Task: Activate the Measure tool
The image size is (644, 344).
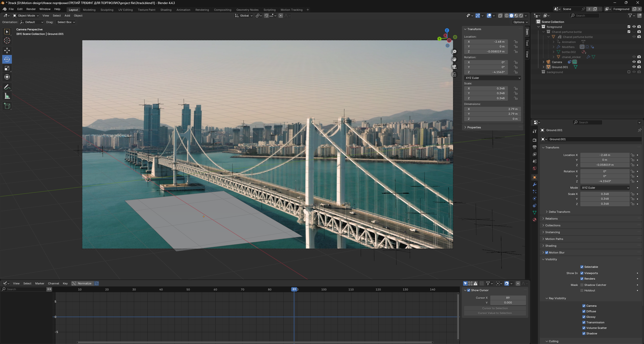Action: pos(7,96)
